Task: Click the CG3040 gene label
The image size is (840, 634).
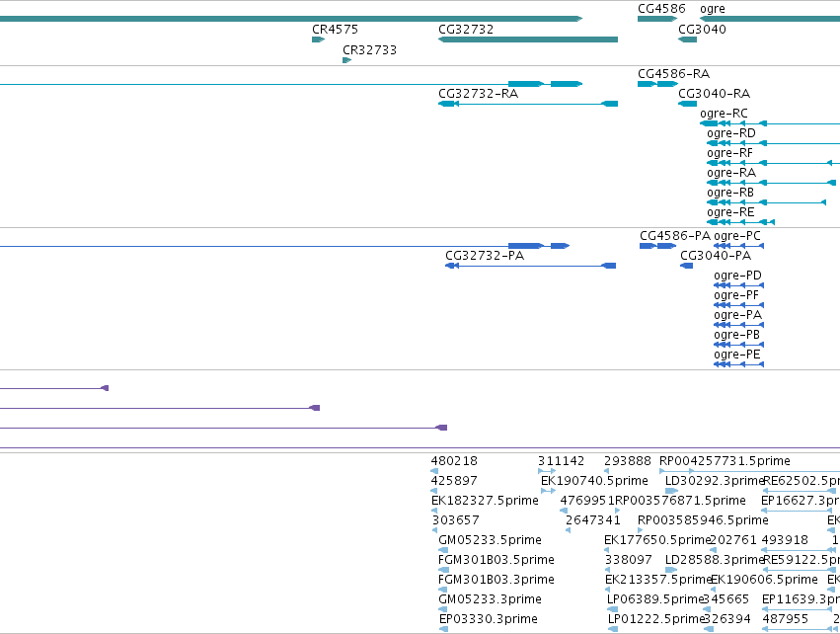Action: point(702,30)
